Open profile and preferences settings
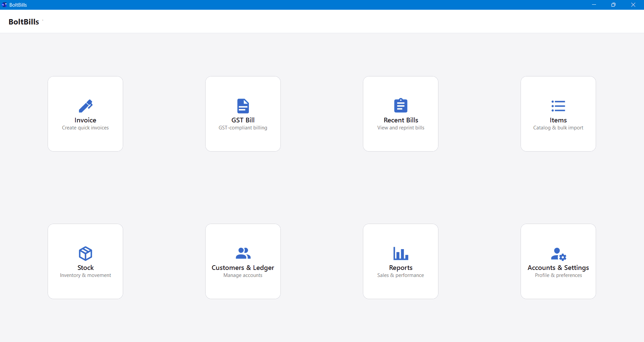This screenshot has height=342, width=644. click(x=558, y=261)
